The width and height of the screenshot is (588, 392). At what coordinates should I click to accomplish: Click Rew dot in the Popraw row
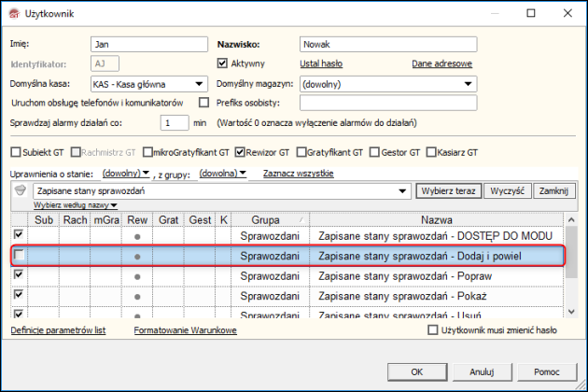coord(137,275)
